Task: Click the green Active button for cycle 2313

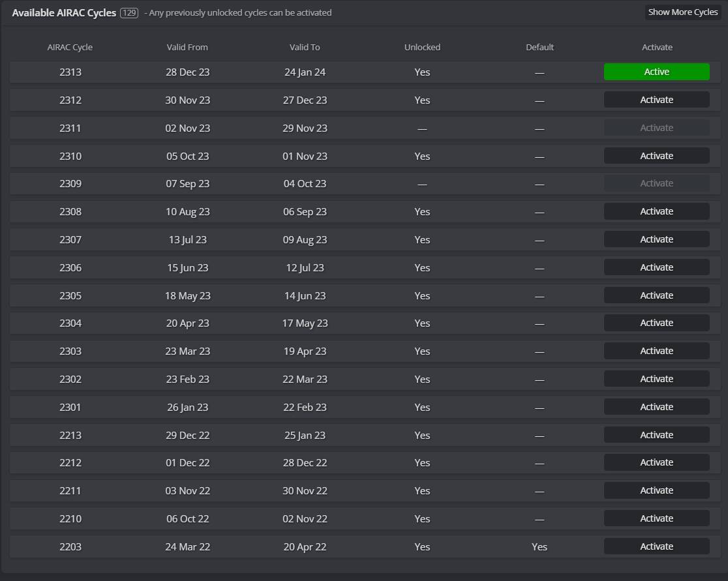Action: 656,72
